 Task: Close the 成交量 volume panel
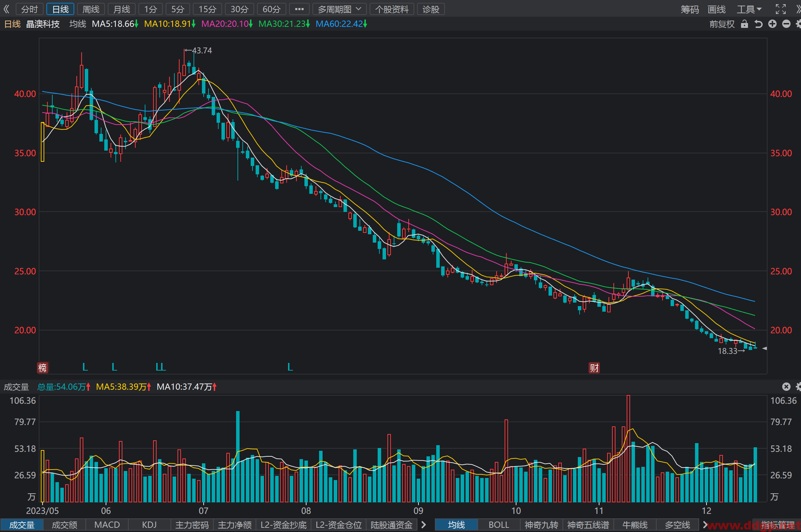(x=786, y=386)
